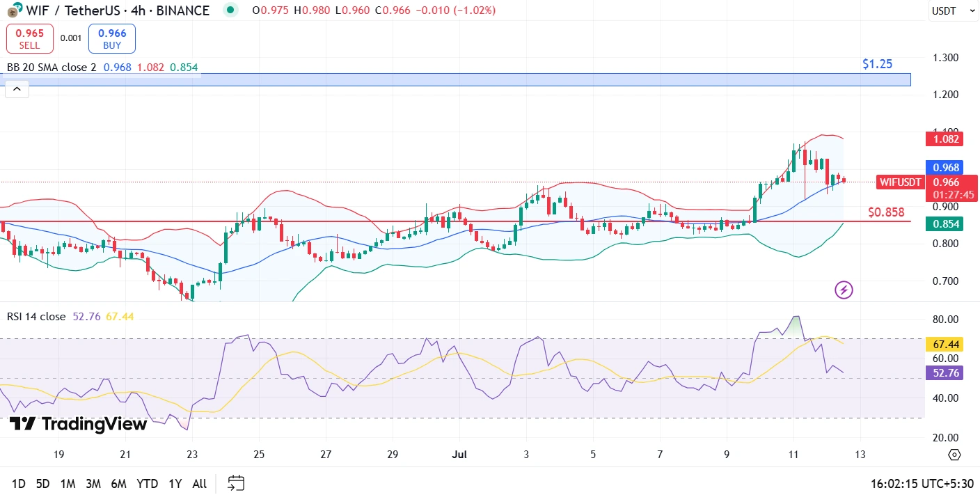Screen dimensions: 980x495
Task: Open chart settings hexagon gear icon
Action: (x=954, y=455)
